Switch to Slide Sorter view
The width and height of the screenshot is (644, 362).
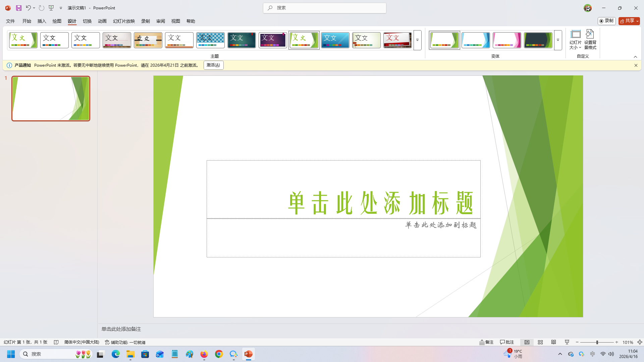pyautogui.click(x=540, y=342)
